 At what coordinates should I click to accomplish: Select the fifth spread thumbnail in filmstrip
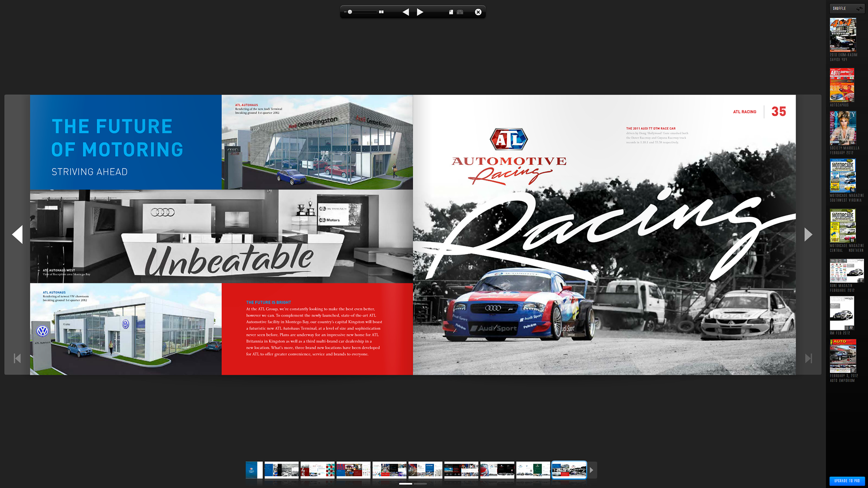tap(389, 470)
